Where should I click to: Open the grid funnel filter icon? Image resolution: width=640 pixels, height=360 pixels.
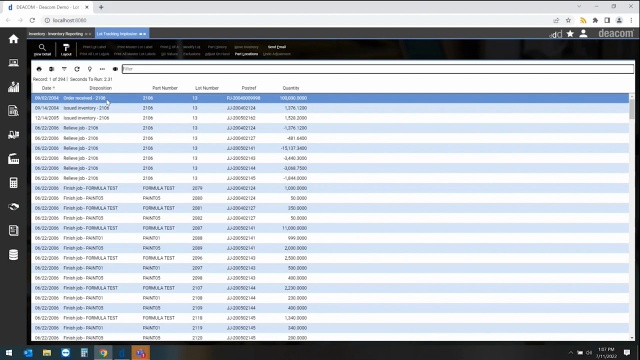64,69
